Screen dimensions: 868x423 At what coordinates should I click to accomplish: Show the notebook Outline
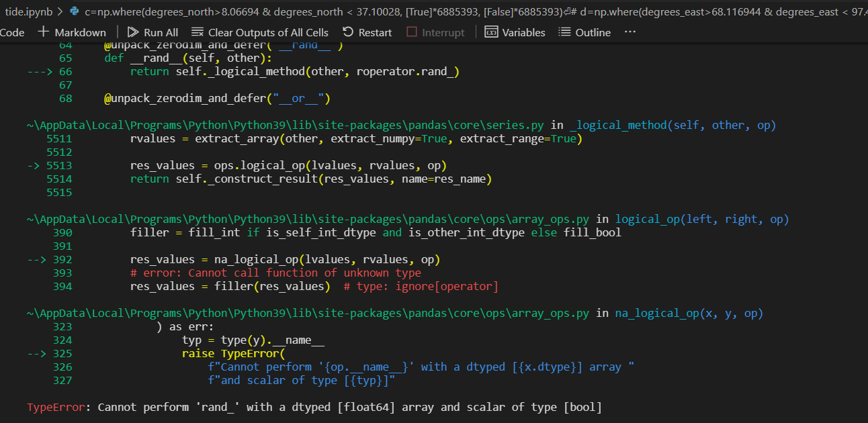584,32
